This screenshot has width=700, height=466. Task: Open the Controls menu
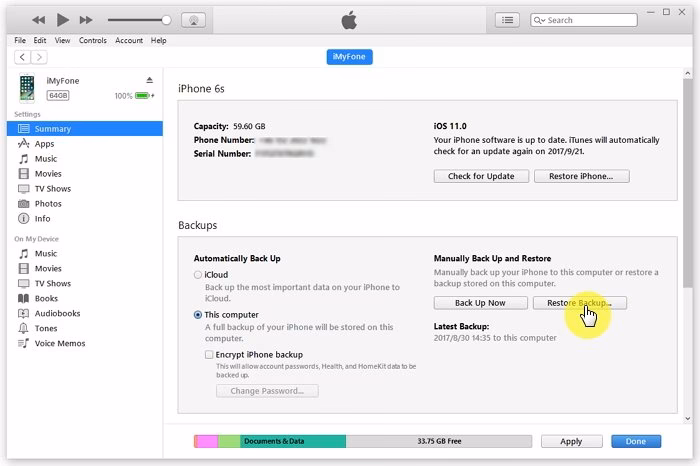[x=93, y=41]
